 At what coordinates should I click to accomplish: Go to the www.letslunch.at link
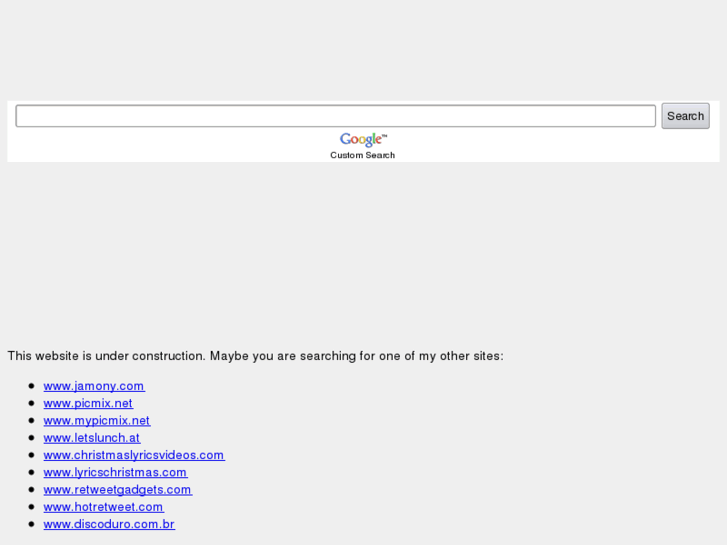[x=92, y=438]
